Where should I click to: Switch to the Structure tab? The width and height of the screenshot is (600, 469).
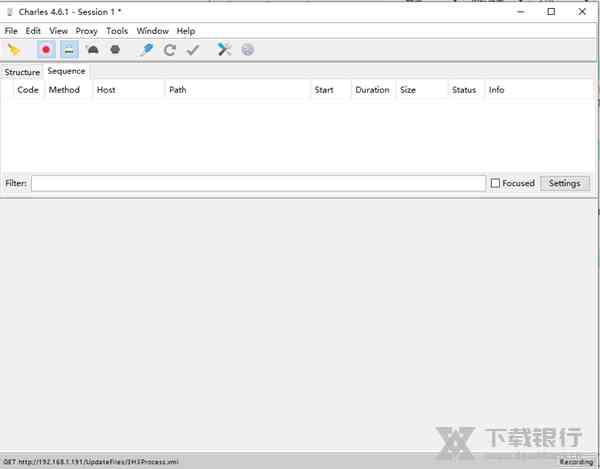22,72
